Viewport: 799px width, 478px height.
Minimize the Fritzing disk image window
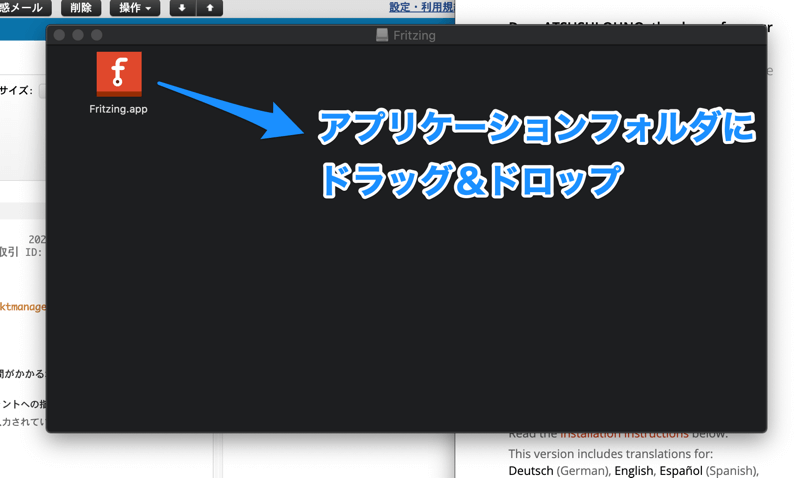[78, 35]
